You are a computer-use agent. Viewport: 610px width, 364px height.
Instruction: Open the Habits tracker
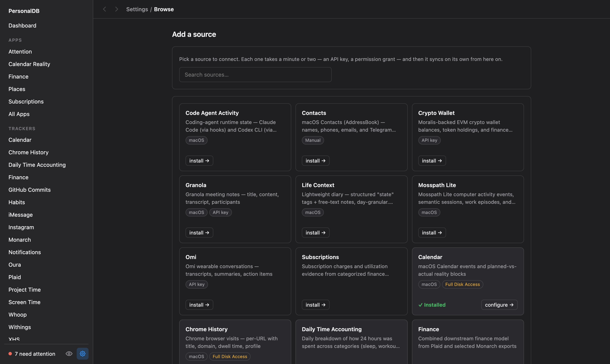coord(17,202)
